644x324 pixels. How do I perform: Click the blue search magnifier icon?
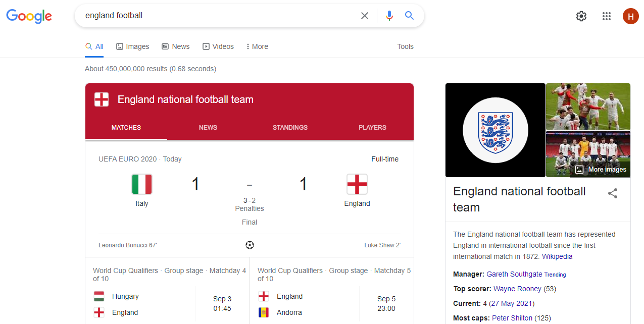point(410,16)
